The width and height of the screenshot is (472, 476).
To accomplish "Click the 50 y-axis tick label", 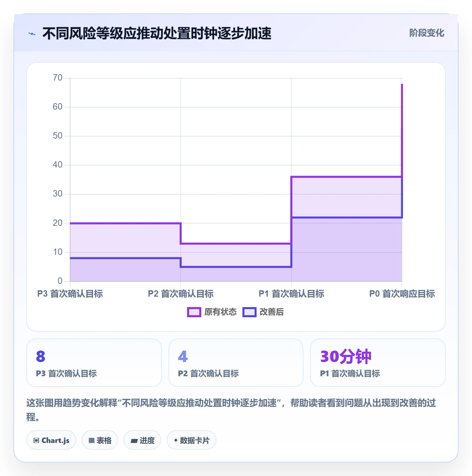I will (58, 136).
